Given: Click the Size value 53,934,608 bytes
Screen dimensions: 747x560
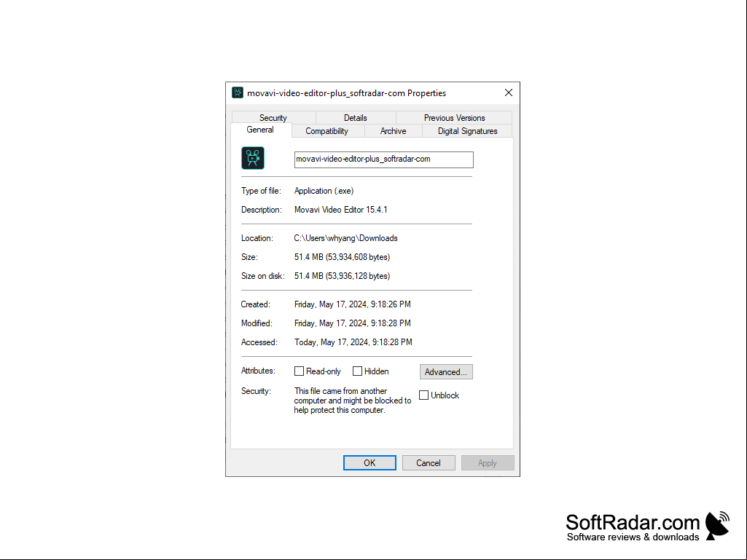Looking at the screenshot, I should pyautogui.click(x=342, y=257).
